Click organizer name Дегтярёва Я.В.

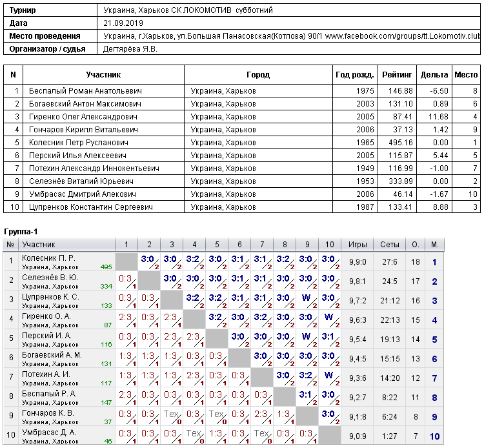point(130,49)
